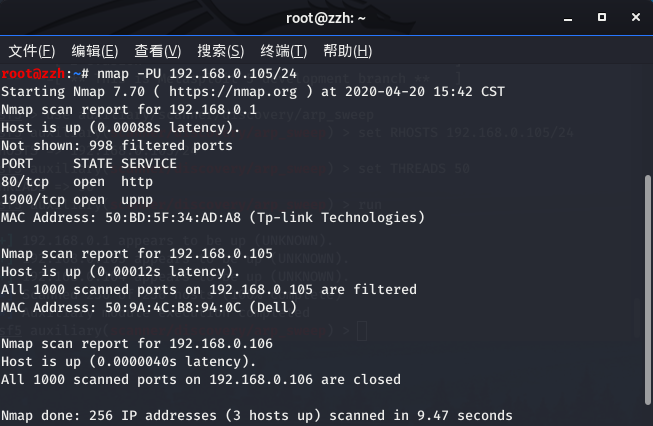Click the scan report line for 192.168.0.106

136,343
